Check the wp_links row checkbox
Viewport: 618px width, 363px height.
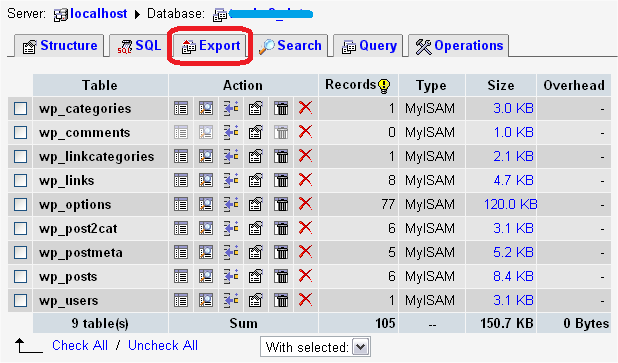coord(20,181)
